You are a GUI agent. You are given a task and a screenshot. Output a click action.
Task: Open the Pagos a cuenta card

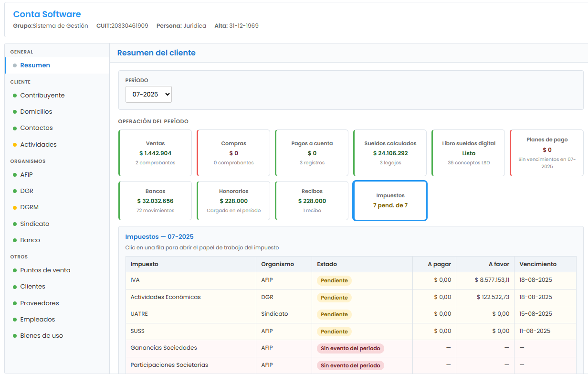[312, 153]
